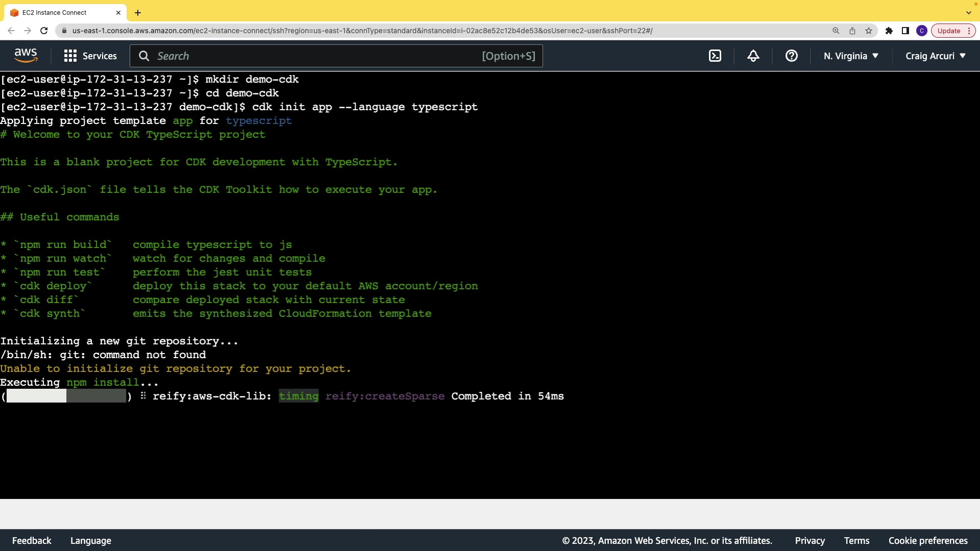
Task: Reload the page
Action: (x=44, y=31)
